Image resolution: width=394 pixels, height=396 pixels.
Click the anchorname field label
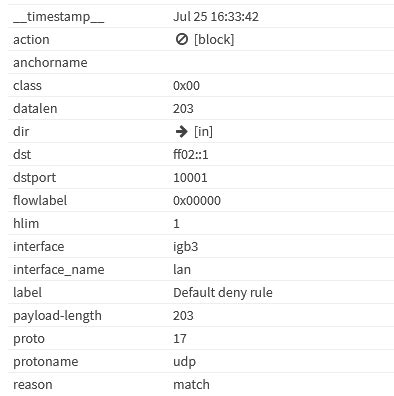point(50,63)
